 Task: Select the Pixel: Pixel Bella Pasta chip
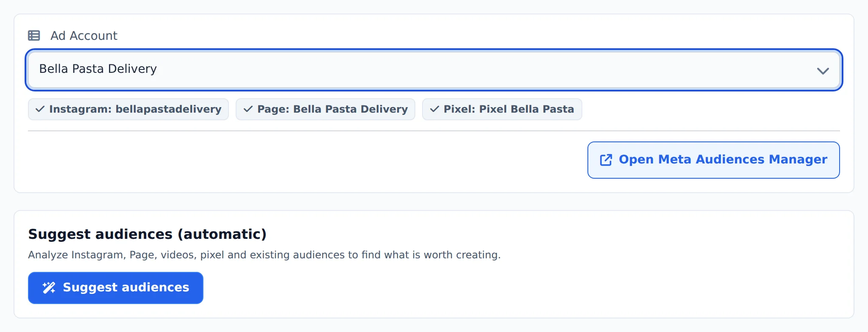coord(502,109)
